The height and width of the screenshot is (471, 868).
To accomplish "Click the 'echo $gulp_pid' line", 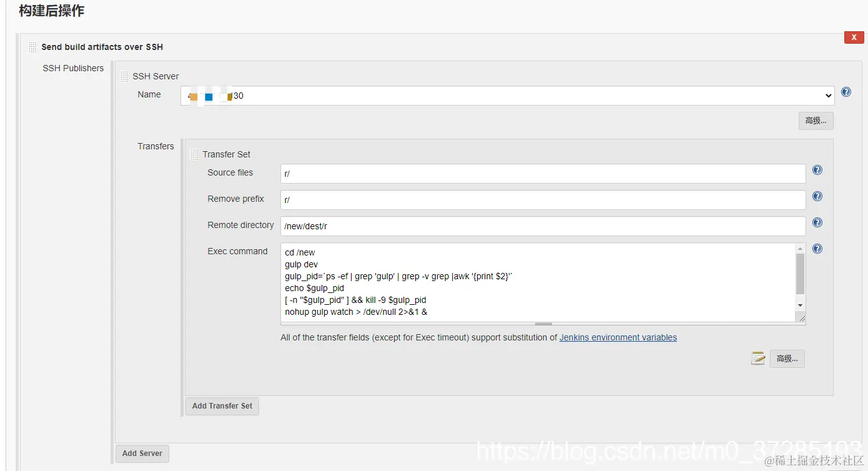I will (315, 288).
